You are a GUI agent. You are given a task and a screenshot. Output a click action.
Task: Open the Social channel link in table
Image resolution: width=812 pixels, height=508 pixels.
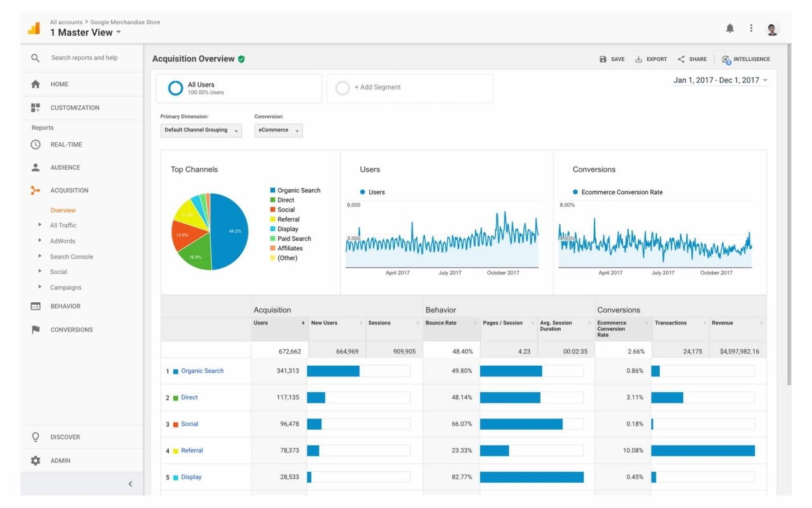point(190,424)
